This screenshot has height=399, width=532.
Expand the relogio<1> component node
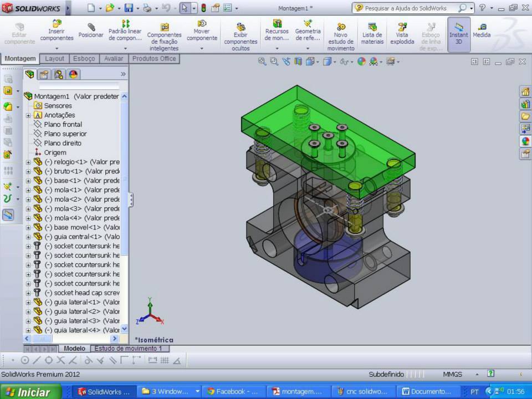click(28, 162)
